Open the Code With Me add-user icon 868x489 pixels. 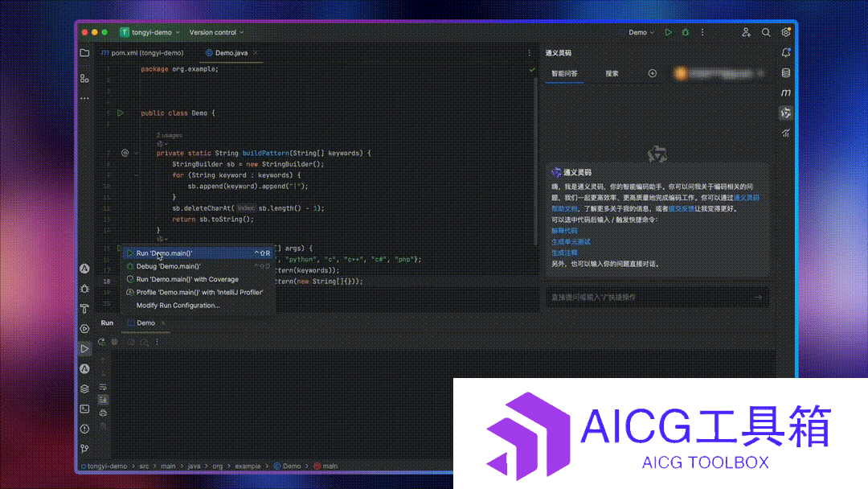click(x=746, y=33)
